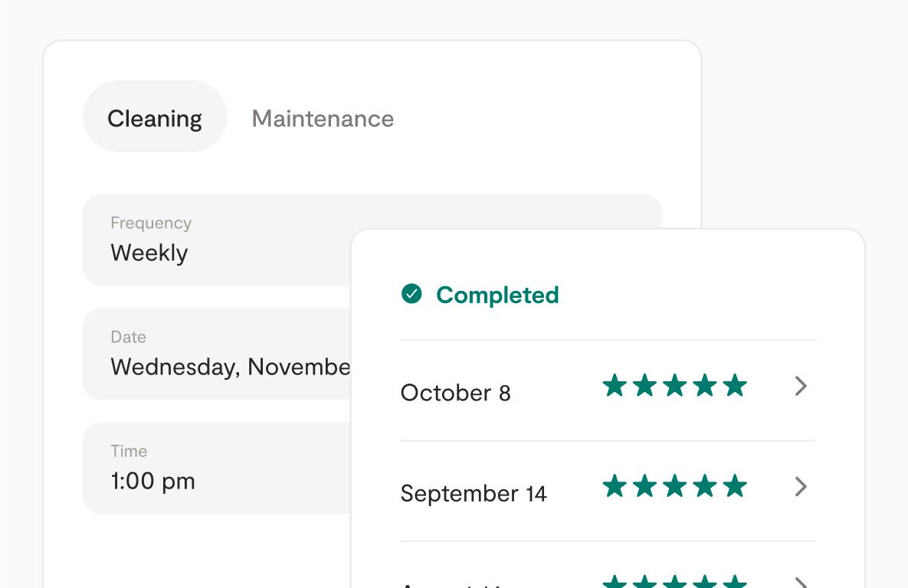Click the first star in October 8 rating
The image size is (908, 588).
pyautogui.click(x=613, y=386)
